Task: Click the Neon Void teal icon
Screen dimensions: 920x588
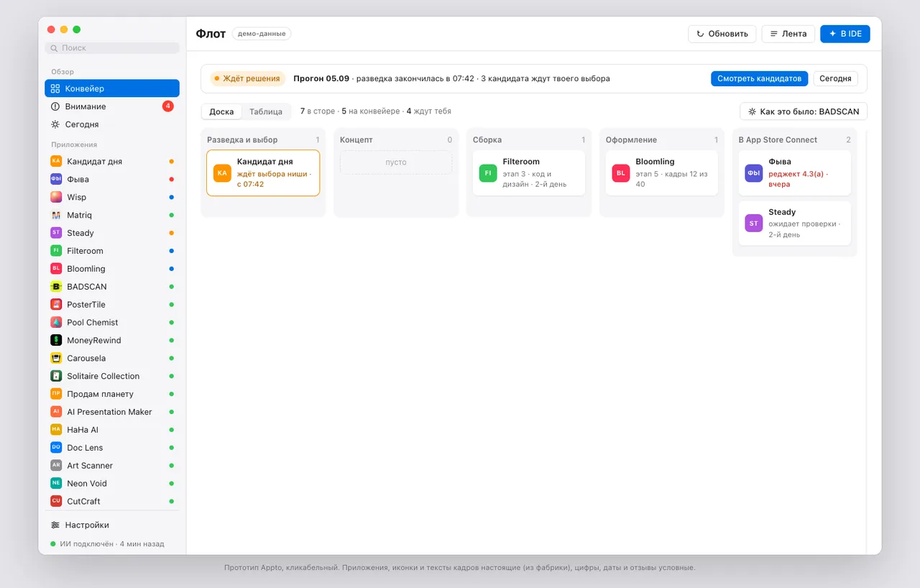Action: [56, 483]
